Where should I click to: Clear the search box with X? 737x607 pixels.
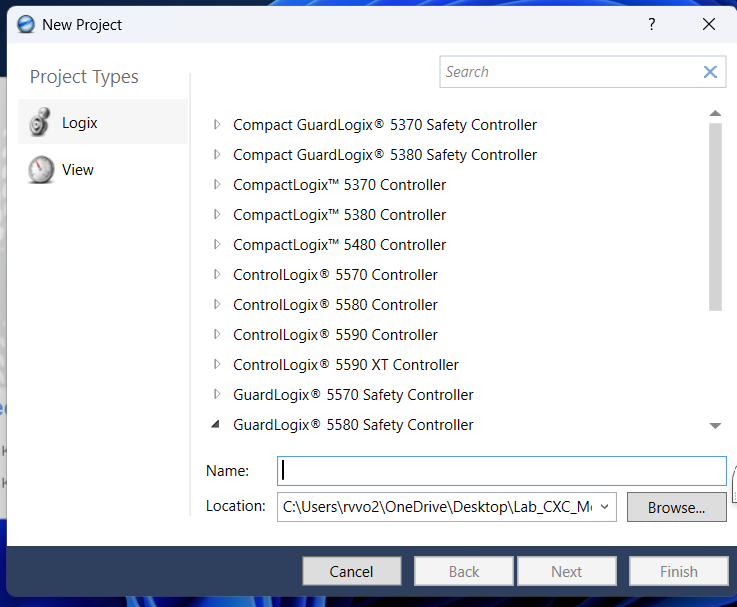click(710, 72)
